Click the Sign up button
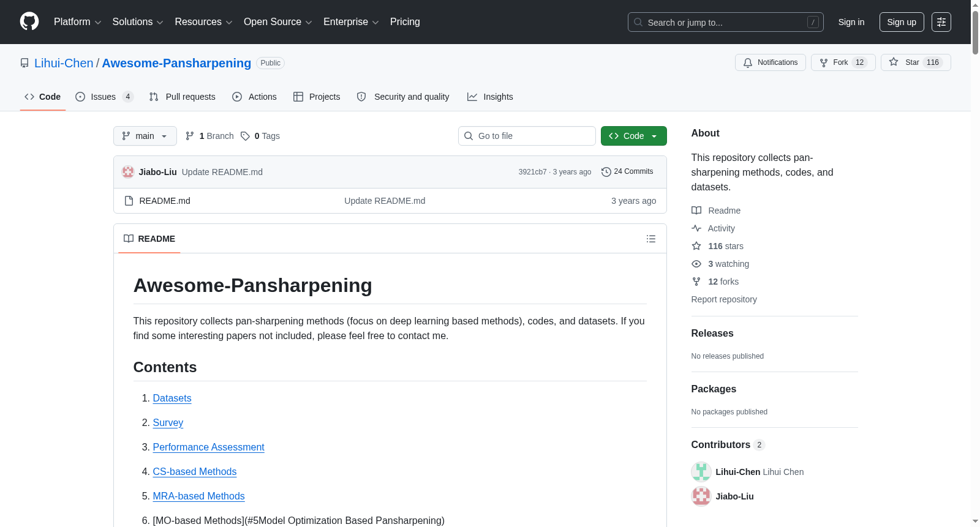Screen dimensions: 980x527 (x=902, y=22)
